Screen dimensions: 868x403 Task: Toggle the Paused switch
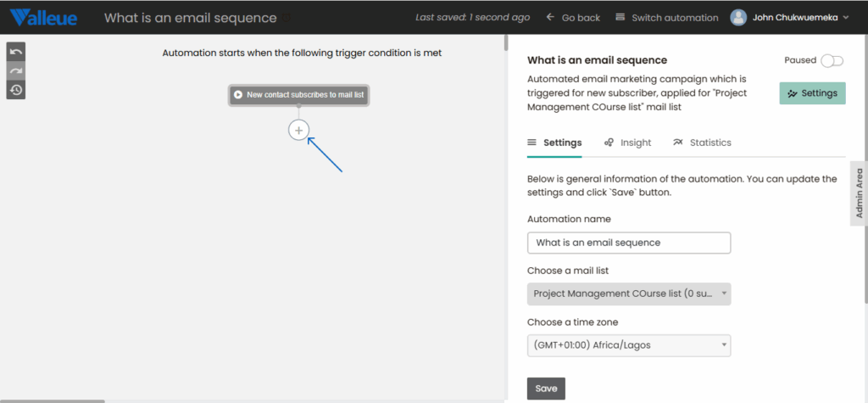coord(832,60)
